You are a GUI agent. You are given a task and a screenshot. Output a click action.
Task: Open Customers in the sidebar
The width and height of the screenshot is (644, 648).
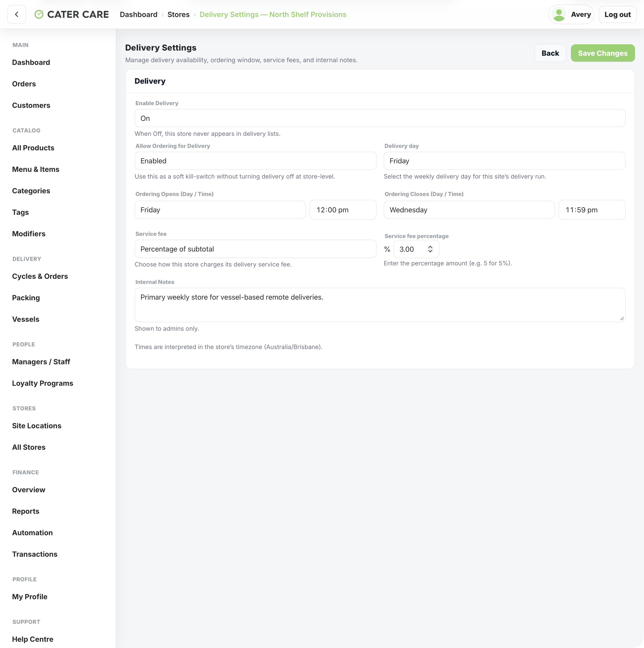pyautogui.click(x=31, y=105)
